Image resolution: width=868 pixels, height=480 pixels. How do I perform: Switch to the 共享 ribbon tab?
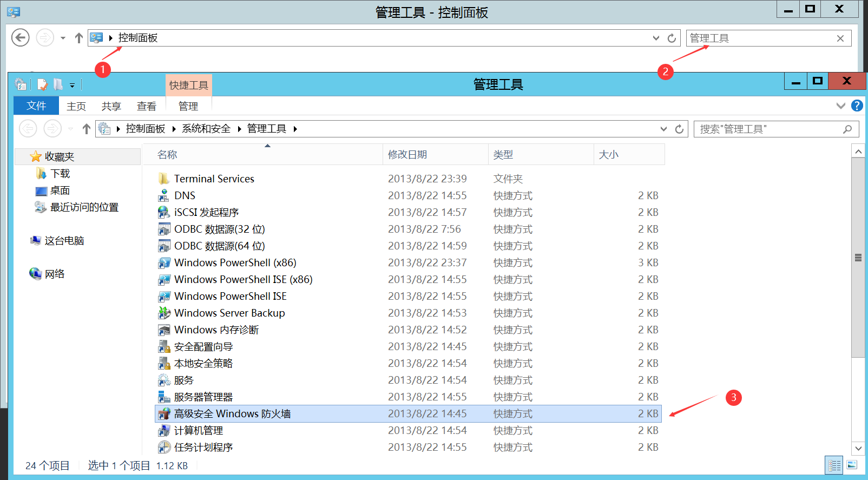pyautogui.click(x=111, y=106)
